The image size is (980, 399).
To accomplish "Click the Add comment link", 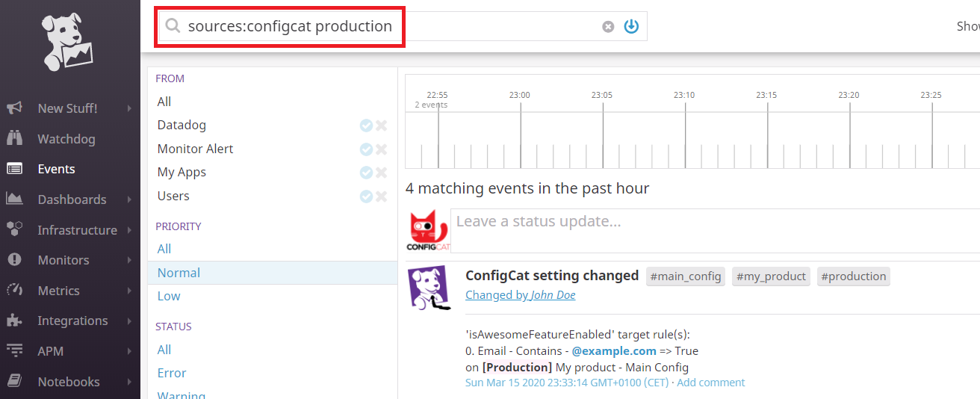I will click(711, 383).
